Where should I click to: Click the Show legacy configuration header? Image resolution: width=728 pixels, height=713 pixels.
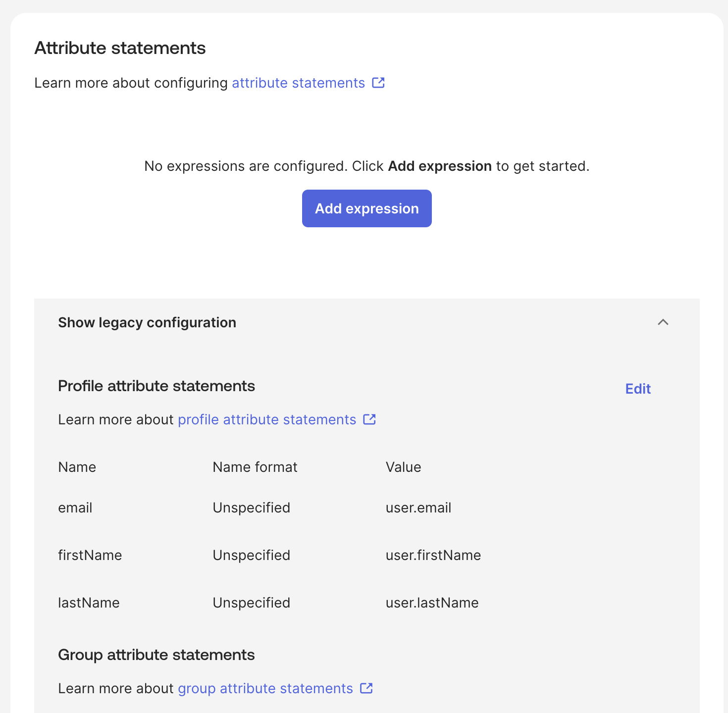147,323
